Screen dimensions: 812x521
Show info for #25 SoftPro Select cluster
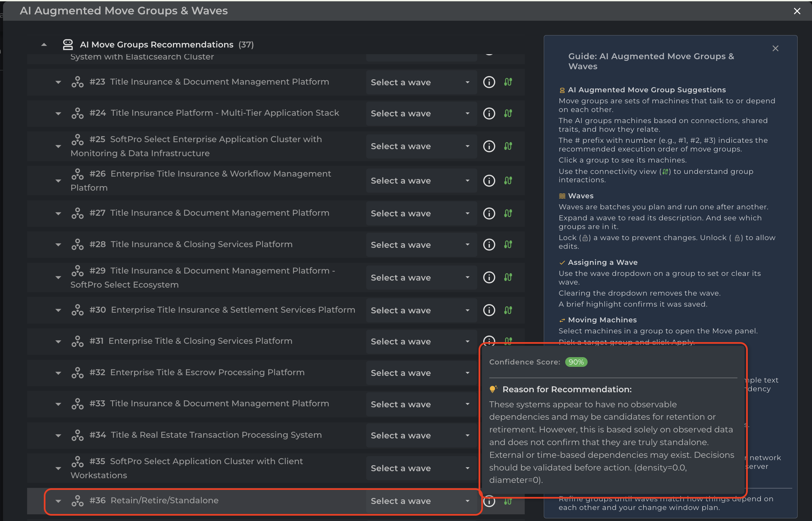click(x=489, y=146)
